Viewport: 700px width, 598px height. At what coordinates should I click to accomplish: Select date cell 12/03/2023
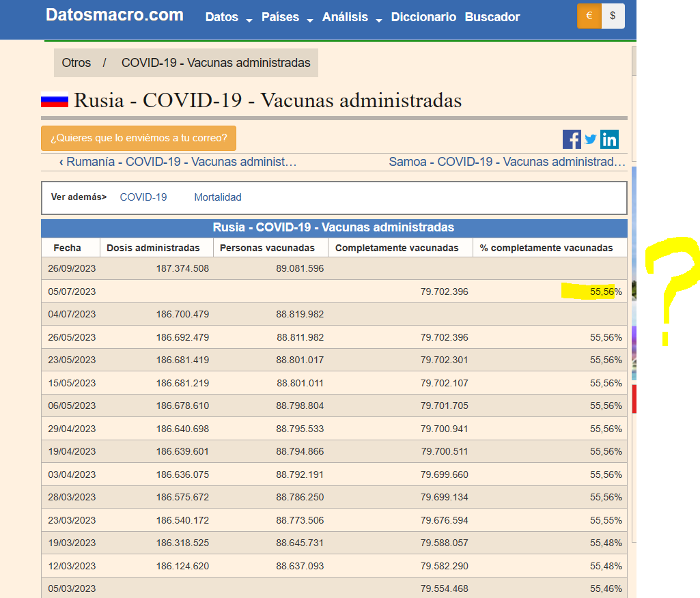pos(72,566)
